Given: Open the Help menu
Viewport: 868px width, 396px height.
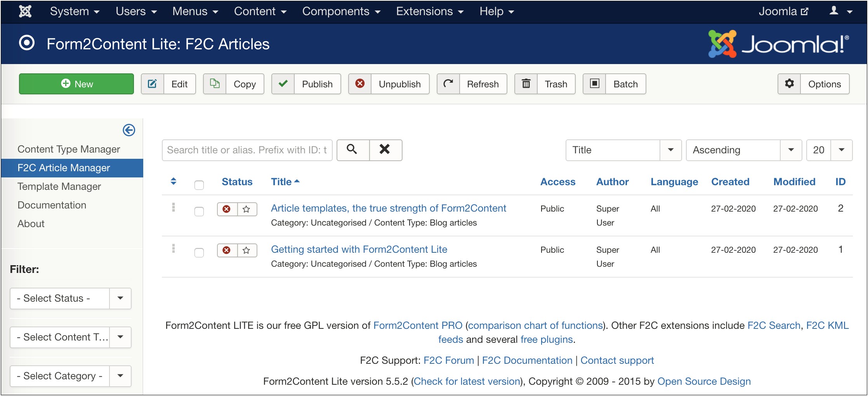Looking at the screenshot, I should click(x=496, y=11).
